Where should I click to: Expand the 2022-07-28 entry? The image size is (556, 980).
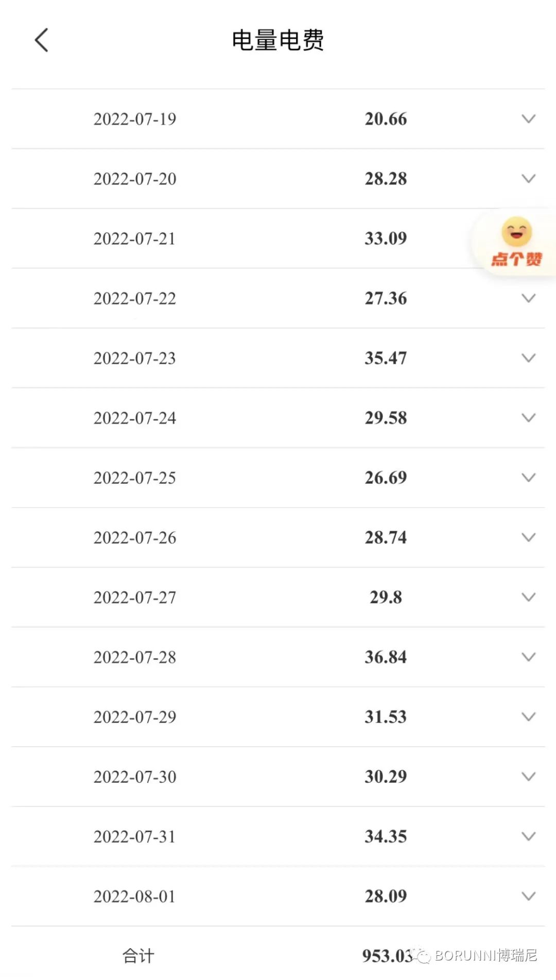[x=528, y=657]
